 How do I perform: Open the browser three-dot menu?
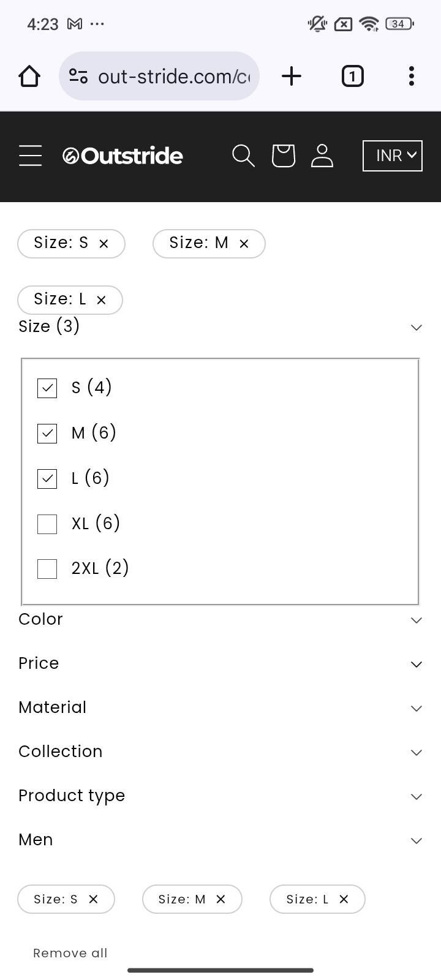[x=412, y=77]
